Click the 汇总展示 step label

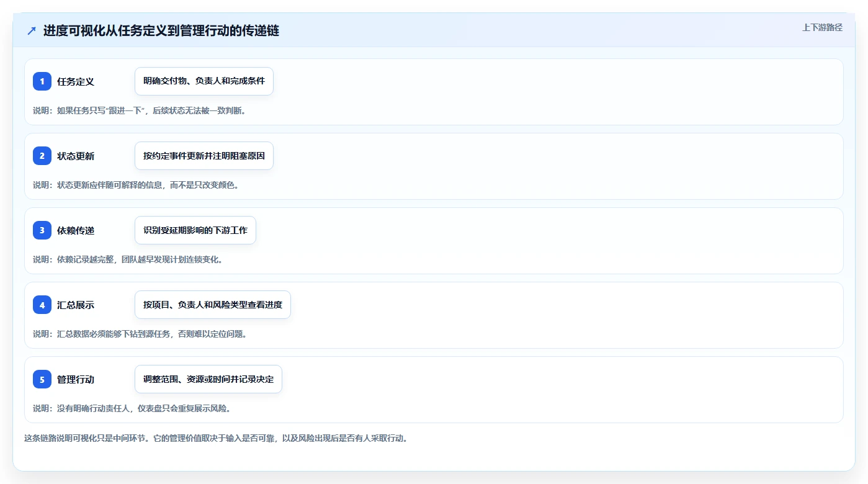coord(76,305)
